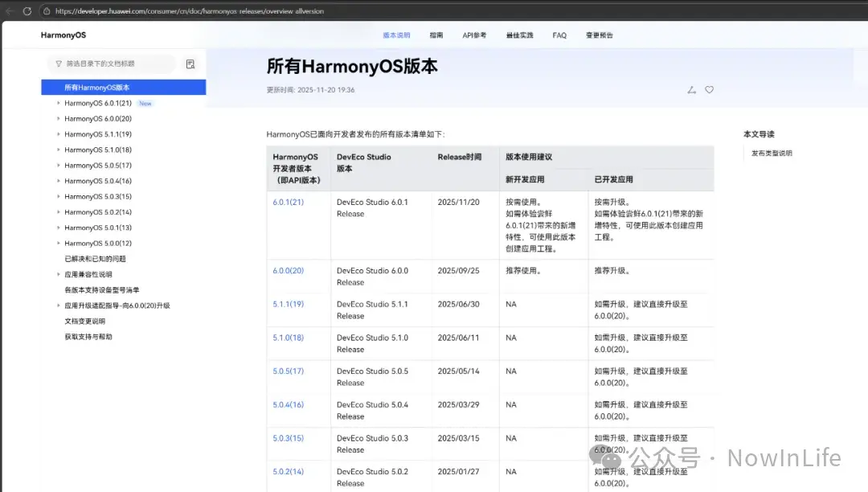
Task: Jump to 发布类型说明 in page guide
Action: (x=772, y=154)
